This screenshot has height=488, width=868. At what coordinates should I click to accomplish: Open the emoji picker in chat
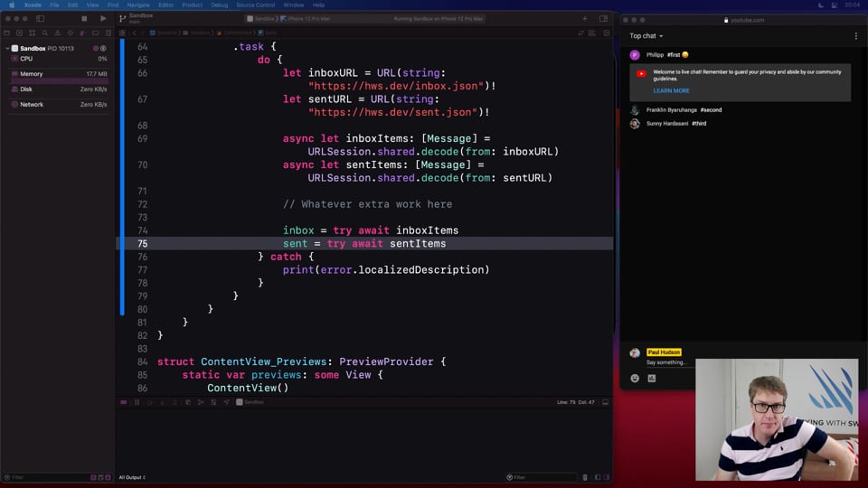pos(635,379)
